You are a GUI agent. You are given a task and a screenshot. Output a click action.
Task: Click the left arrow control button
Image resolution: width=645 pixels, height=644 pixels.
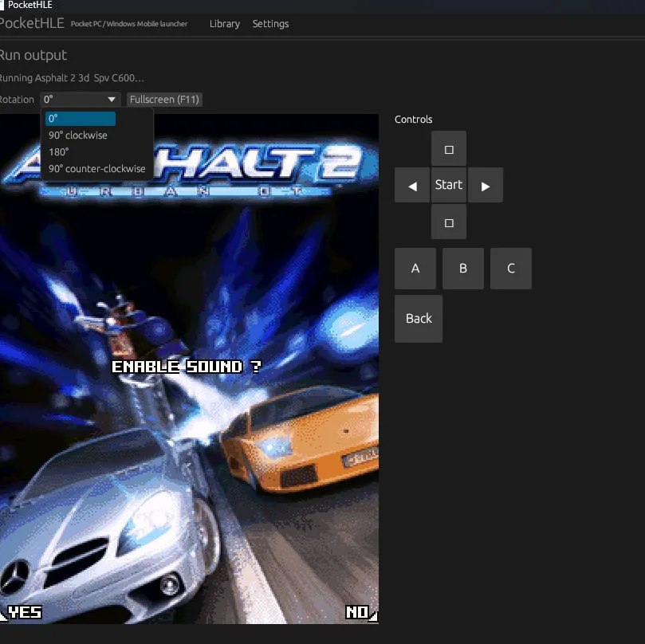pyautogui.click(x=411, y=185)
